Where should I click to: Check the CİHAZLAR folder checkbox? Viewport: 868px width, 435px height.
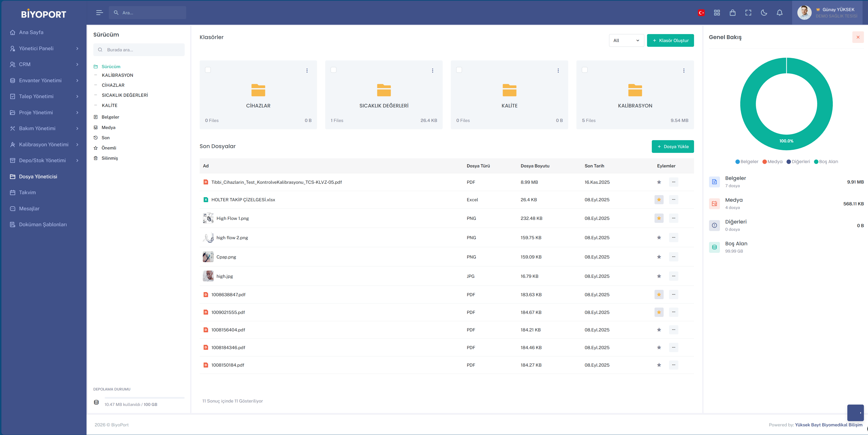208,70
